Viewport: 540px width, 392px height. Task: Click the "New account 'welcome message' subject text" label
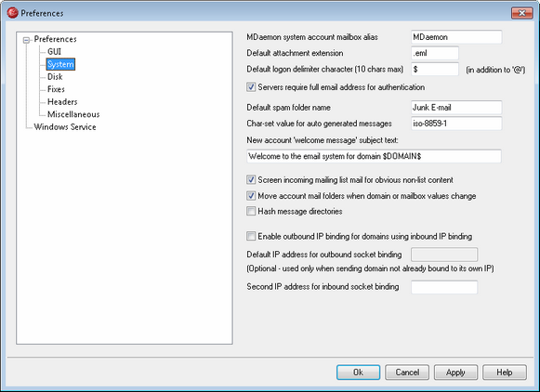323,140
